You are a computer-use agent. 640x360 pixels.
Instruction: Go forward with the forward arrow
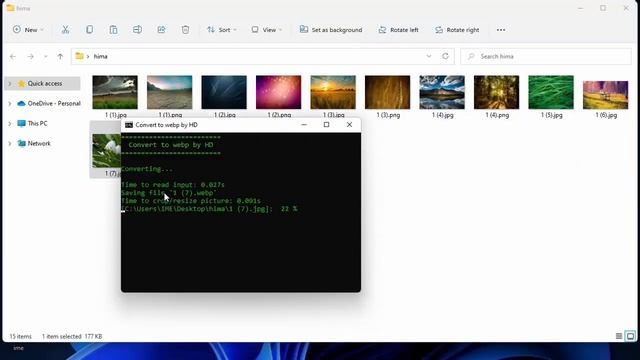coord(31,56)
